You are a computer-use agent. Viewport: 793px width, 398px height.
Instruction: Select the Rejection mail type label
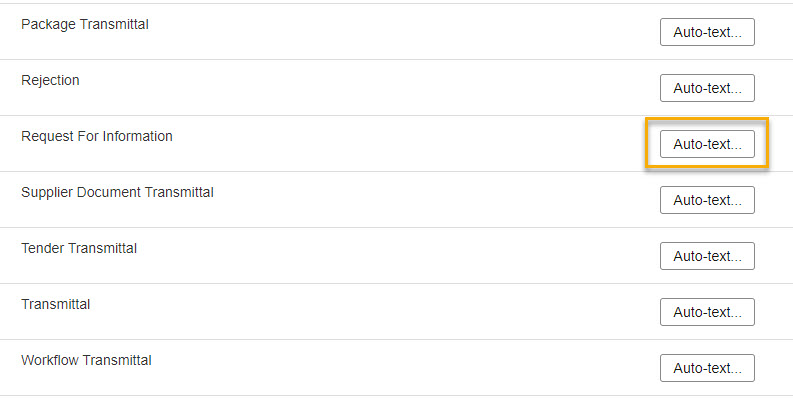(x=50, y=80)
